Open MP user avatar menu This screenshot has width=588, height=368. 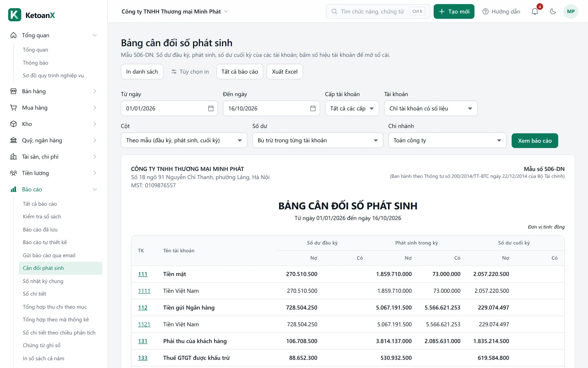point(571,11)
